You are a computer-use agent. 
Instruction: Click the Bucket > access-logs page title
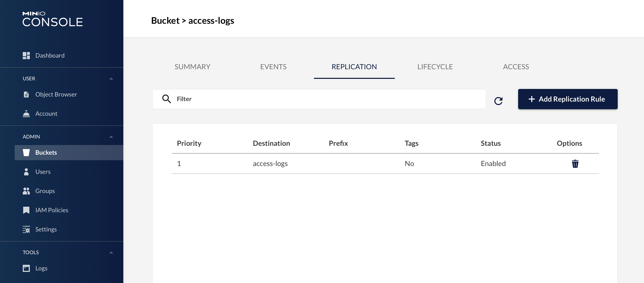193,20
